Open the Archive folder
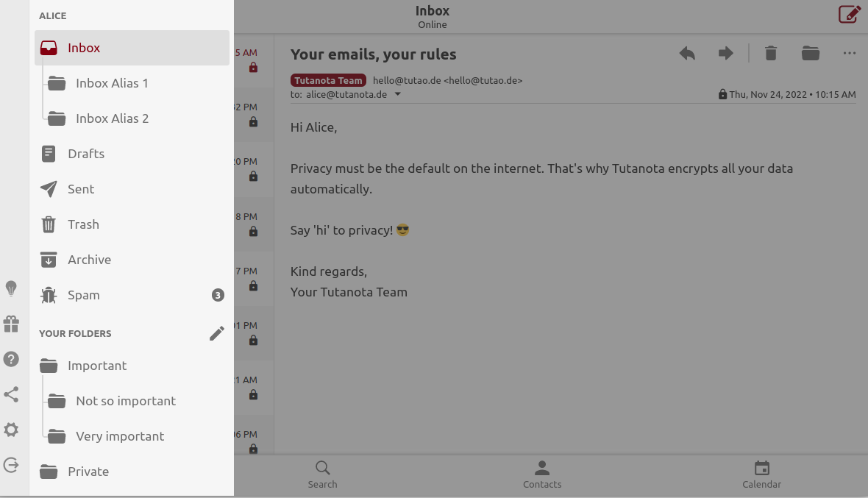 point(132,260)
